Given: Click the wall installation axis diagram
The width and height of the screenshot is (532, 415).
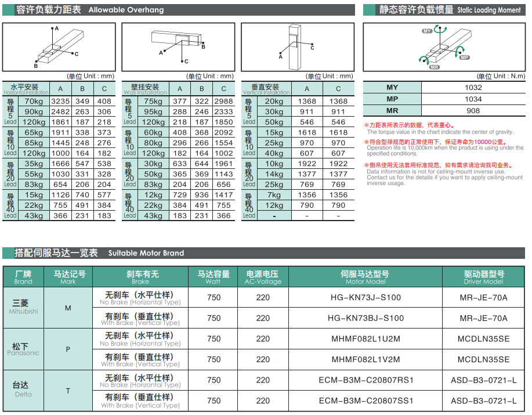Looking at the screenshot, I should tap(178, 48).
